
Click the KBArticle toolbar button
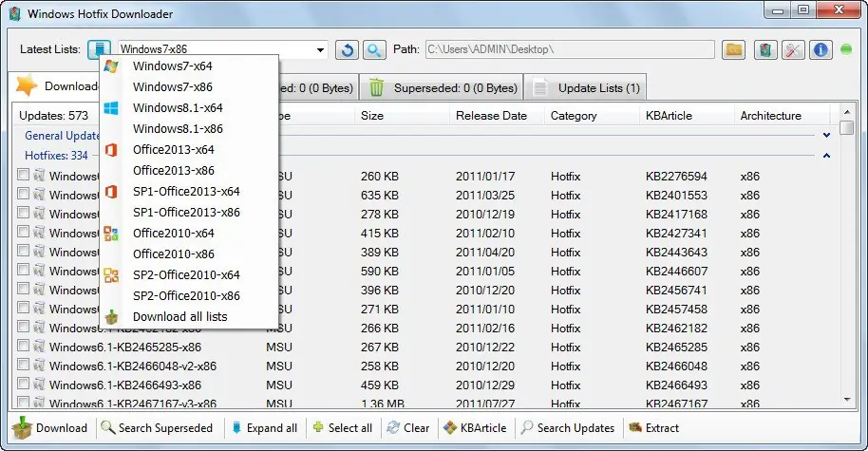(476, 428)
